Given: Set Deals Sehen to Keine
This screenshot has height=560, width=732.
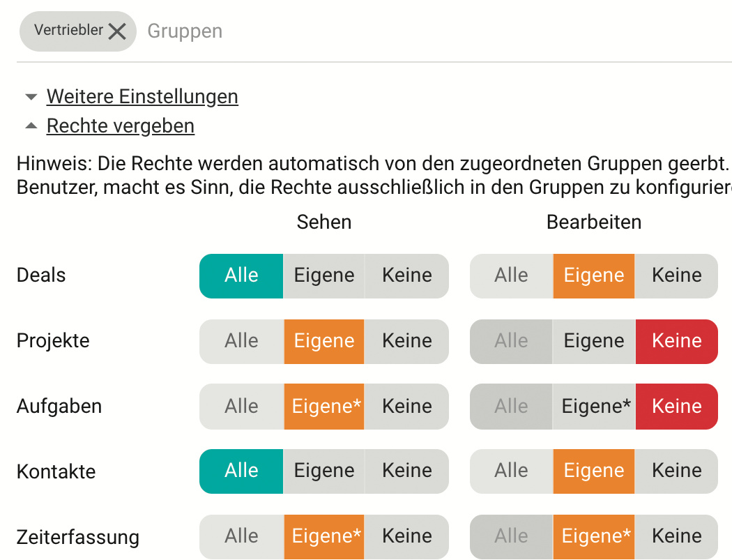Looking at the screenshot, I should [407, 275].
